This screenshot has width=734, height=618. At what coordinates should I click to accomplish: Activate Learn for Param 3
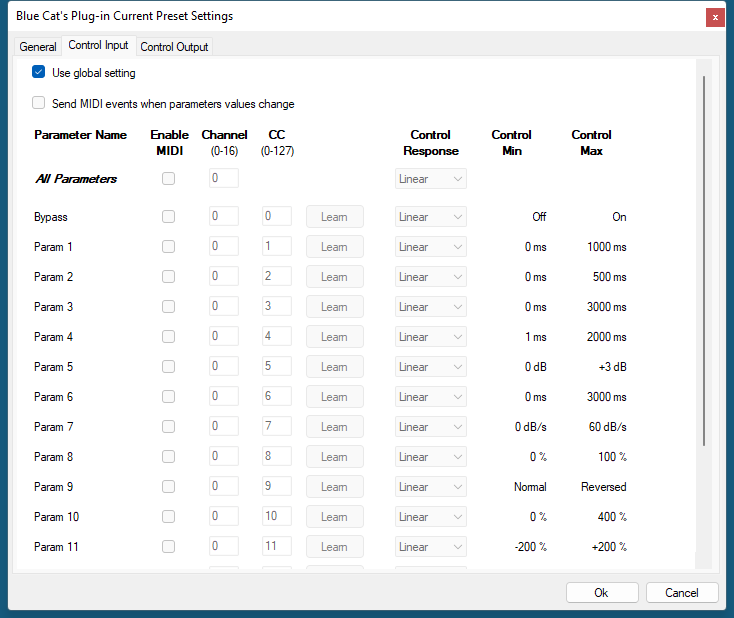[x=335, y=307]
